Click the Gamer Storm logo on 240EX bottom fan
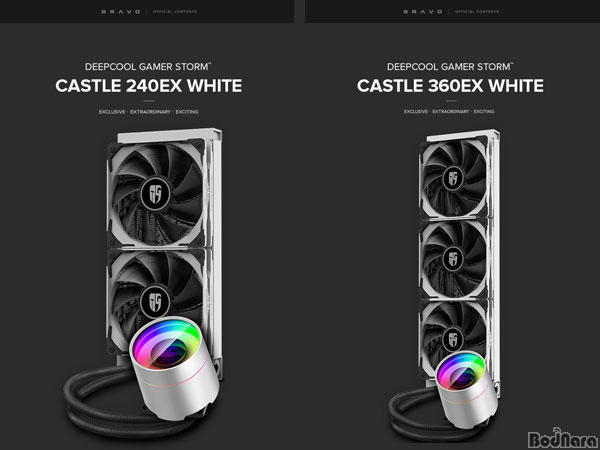The height and width of the screenshot is (450, 600). click(155, 302)
